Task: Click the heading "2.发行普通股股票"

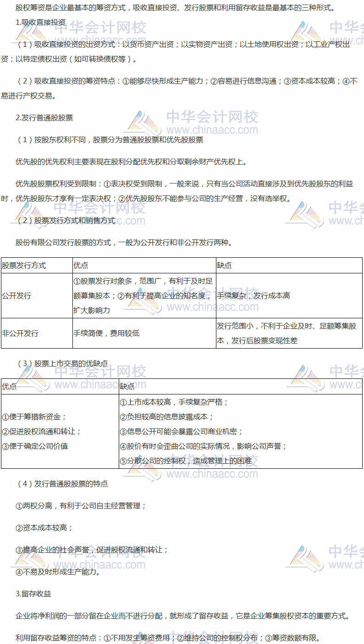Action: point(44,117)
